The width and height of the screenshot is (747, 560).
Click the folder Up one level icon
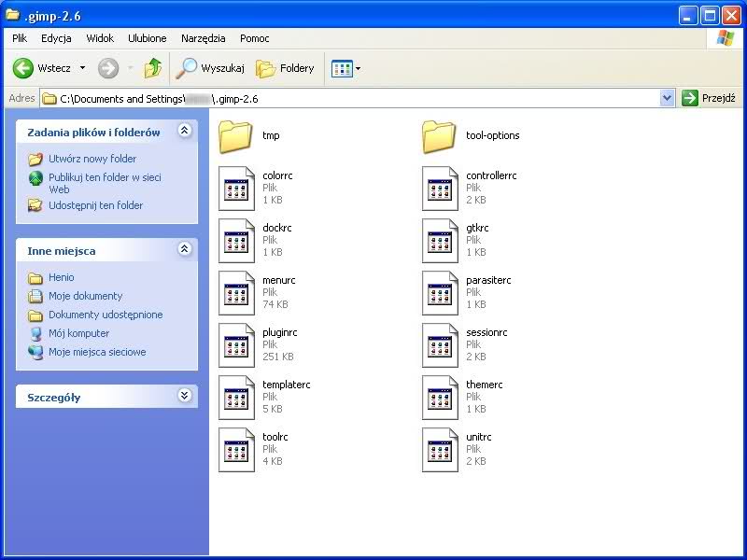coord(152,68)
